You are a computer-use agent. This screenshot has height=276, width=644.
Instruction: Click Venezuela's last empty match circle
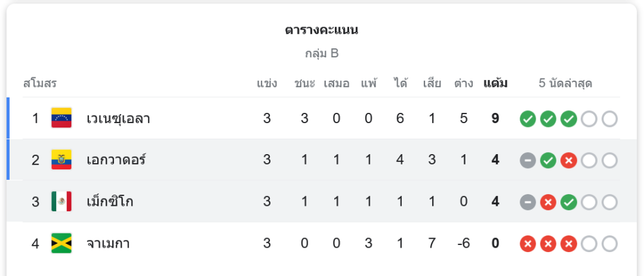pyautogui.click(x=609, y=119)
